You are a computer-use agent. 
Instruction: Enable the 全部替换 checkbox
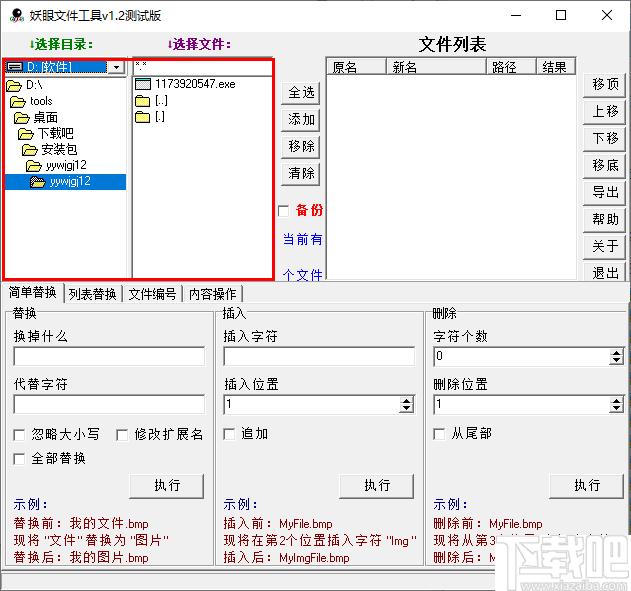coord(19,459)
